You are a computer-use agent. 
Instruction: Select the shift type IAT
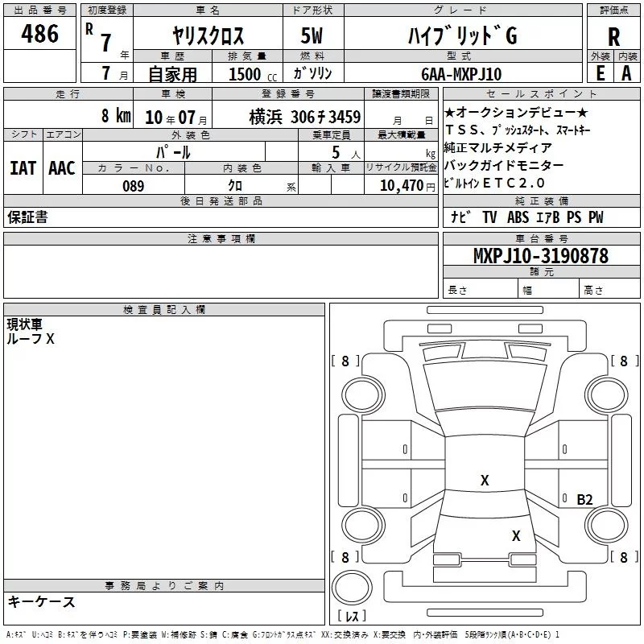click(23, 168)
